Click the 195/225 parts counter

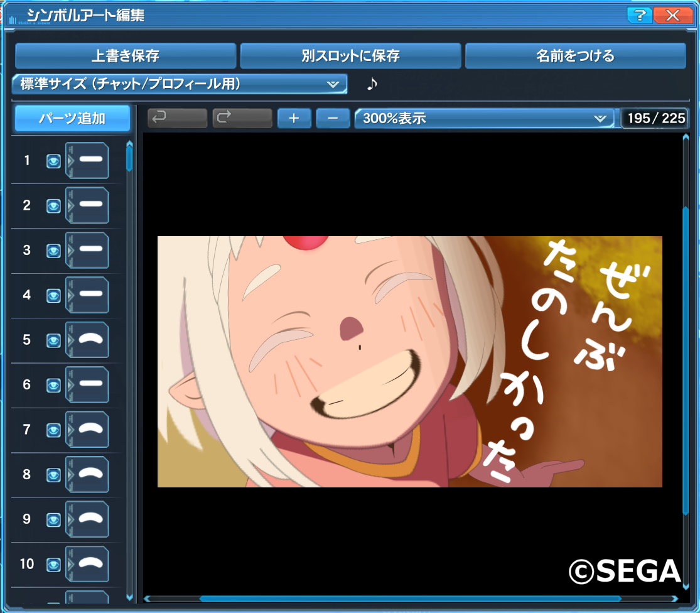[x=656, y=118]
